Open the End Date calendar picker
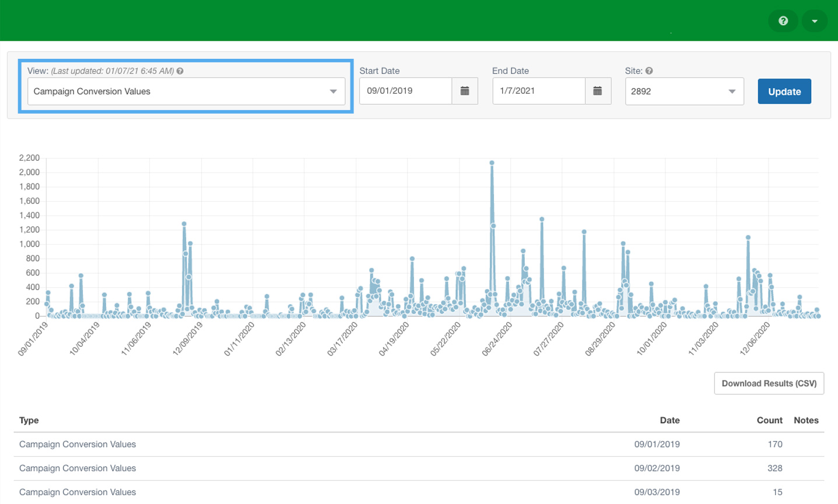This screenshot has width=838, height=504. [598, 91]
